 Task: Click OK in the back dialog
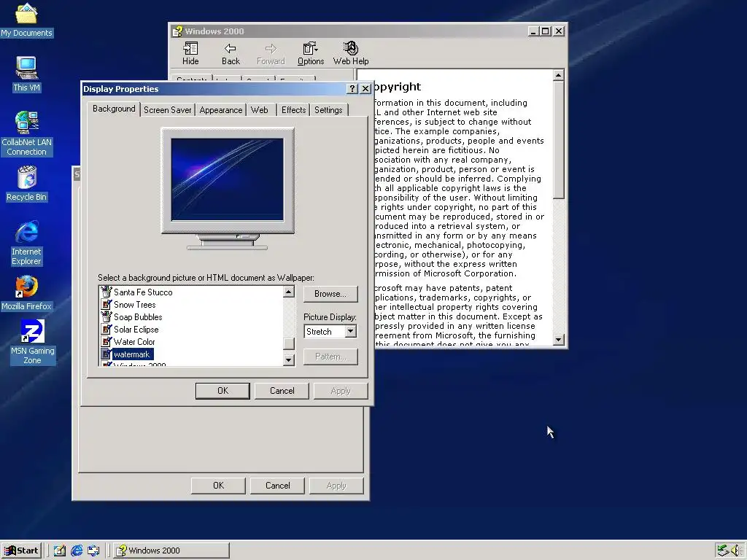(218, 486)
